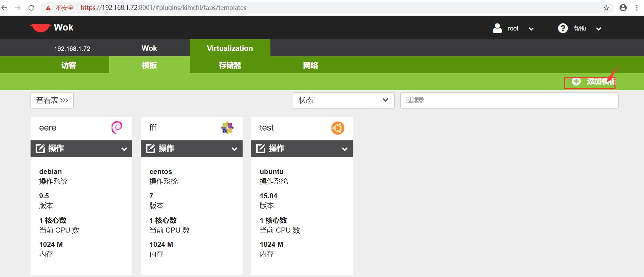
Task: Click the 帮助 help label
Action: tap(580, 28)
